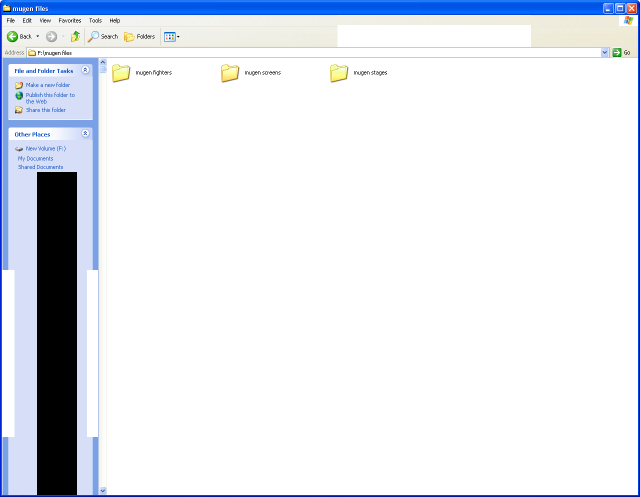Collapse the Other Places panel
The width and height of the screenshot is (640, 497).
click(85, 133)
